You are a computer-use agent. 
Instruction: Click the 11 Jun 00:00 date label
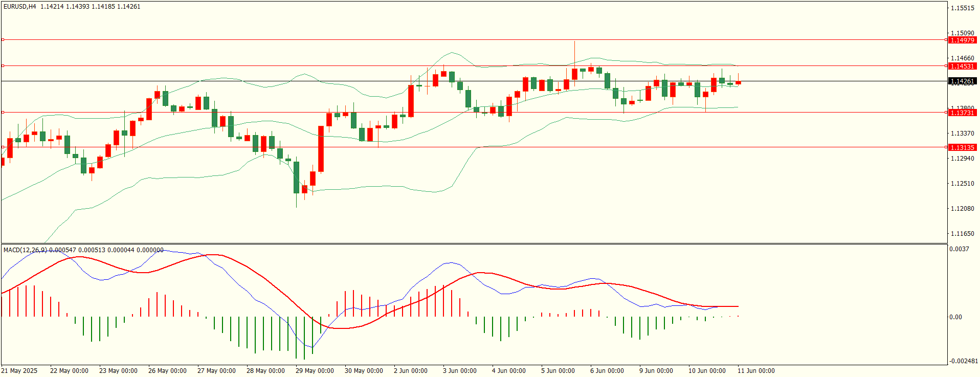pos(756,371)
